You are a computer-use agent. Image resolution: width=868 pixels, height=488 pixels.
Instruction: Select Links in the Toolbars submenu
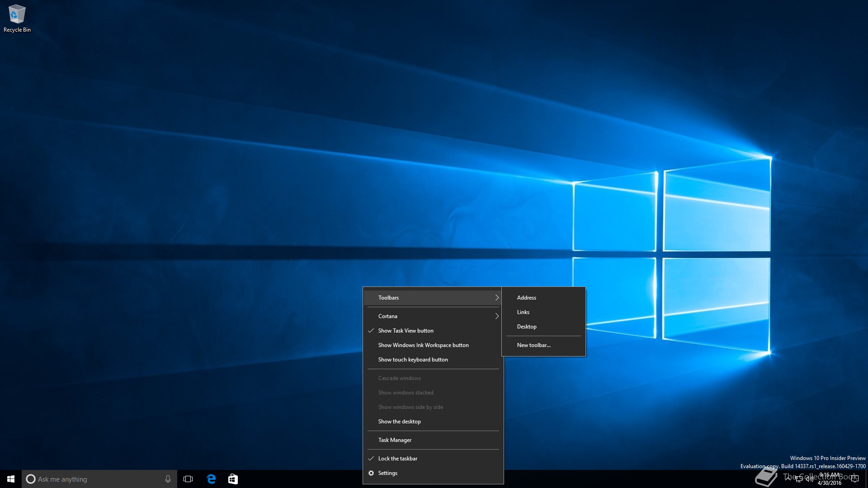(543, 312)
